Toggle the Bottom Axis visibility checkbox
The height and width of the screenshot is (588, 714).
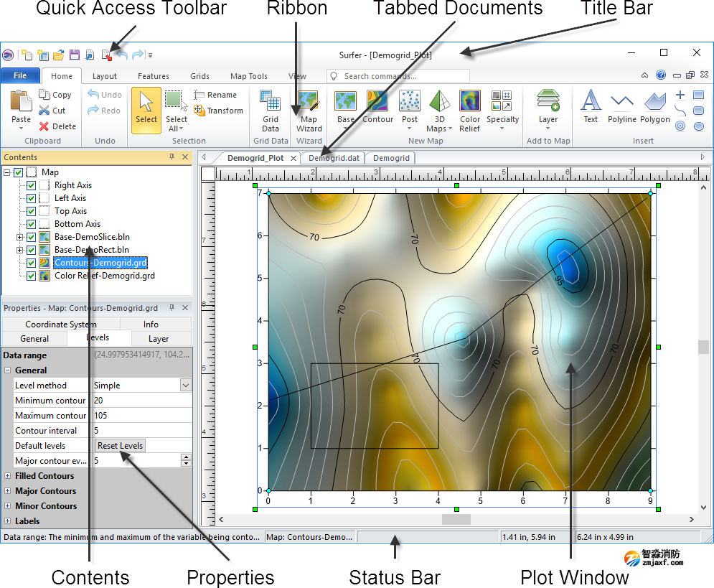(x=31, y=224)
